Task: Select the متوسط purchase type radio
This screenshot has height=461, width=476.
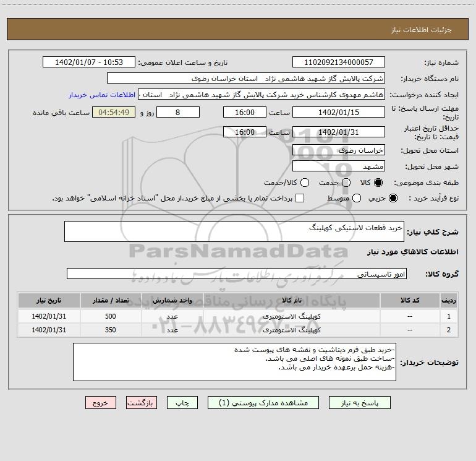Action: coord(357,198)
